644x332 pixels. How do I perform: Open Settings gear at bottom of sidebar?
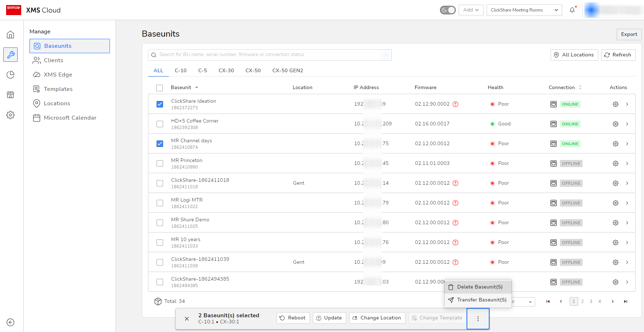[10, 115]
